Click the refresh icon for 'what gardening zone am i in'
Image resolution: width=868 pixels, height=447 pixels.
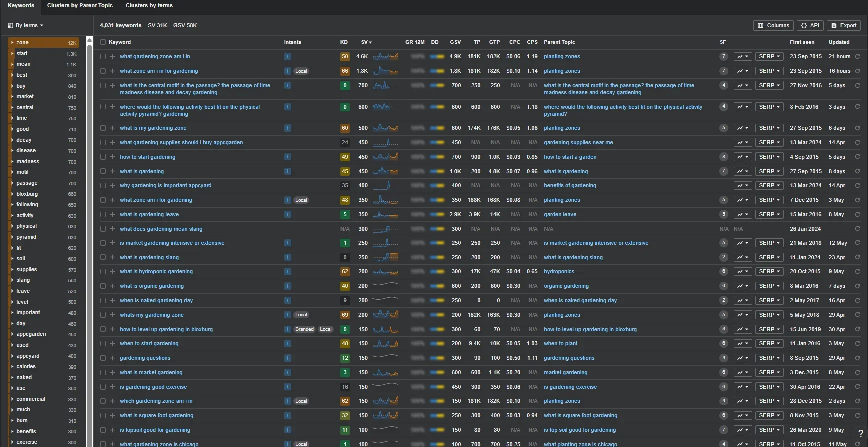tap(857, 57)
